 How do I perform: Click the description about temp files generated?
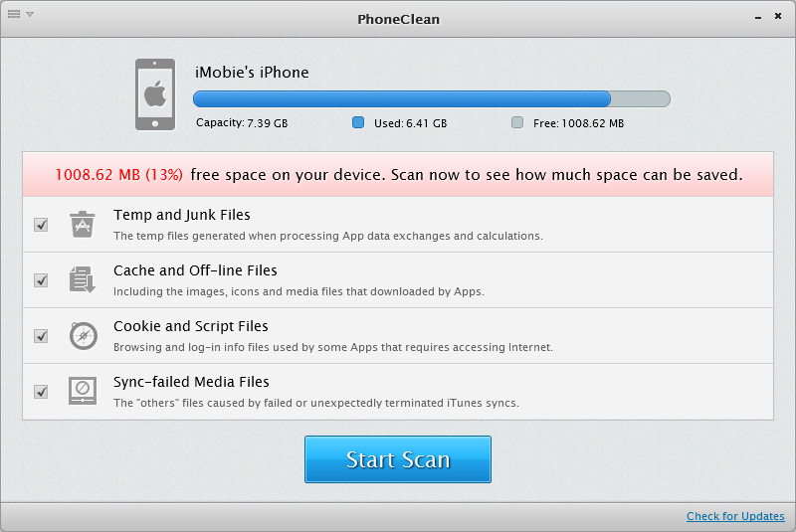(x=328, y=236)
